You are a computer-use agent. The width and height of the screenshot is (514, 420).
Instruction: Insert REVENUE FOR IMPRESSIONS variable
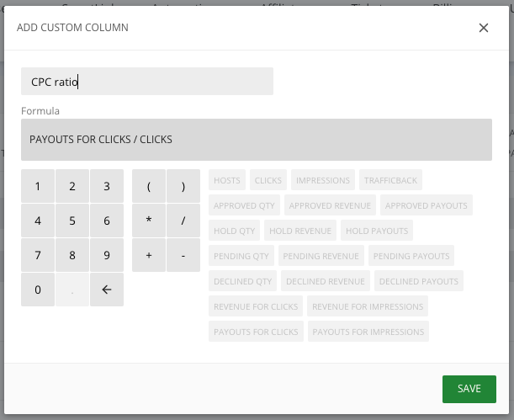point(368,306)
